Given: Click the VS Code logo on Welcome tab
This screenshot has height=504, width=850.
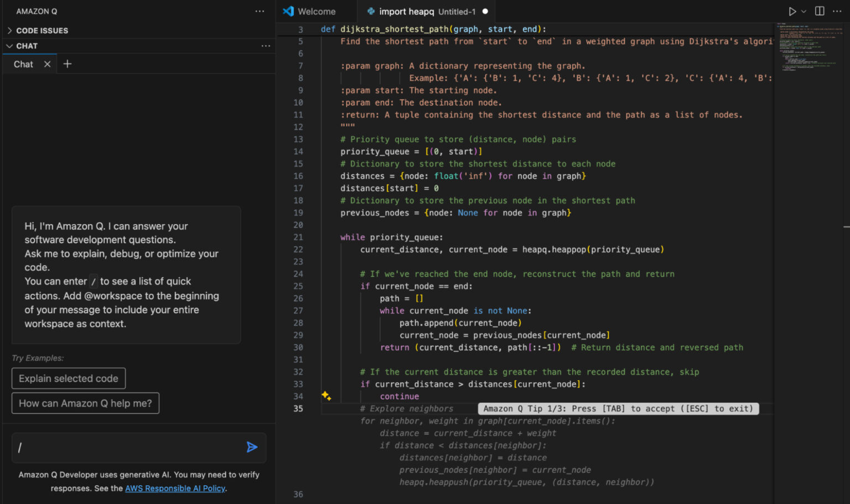Looking at the screenshot, I should (x=288, y=11).
